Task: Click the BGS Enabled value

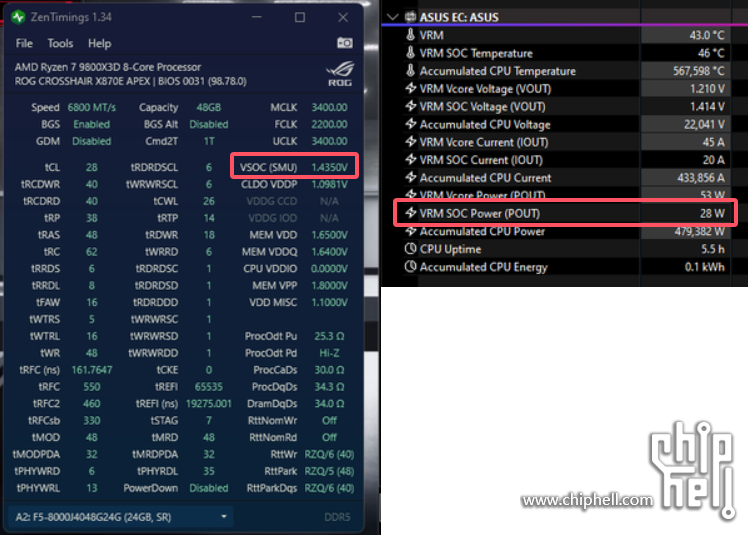Action: pos(91,124)
